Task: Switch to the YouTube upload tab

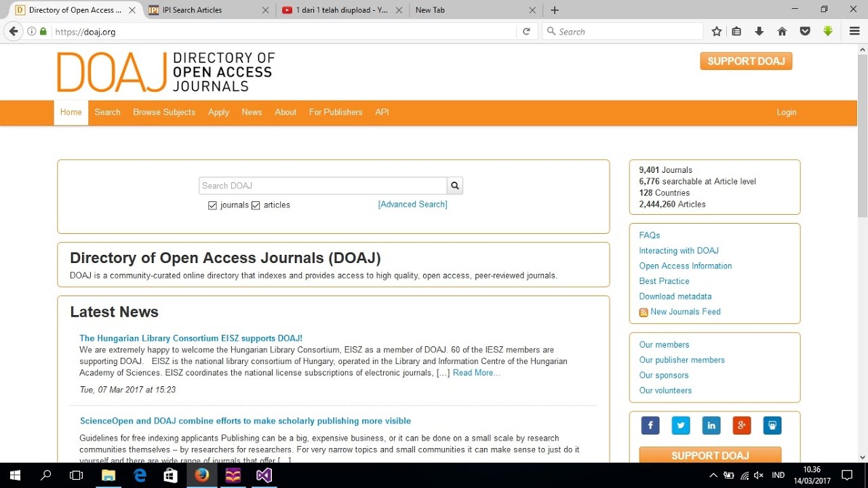Action: 342,10
